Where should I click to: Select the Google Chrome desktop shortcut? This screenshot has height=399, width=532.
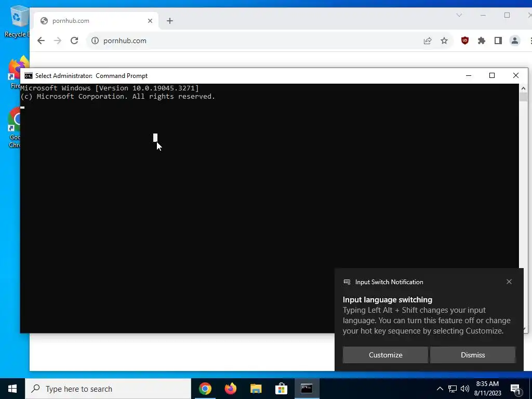click(x=14, y=127)
